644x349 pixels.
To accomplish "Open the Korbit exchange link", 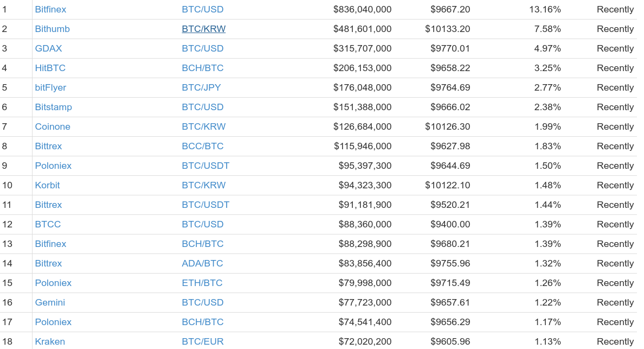I will 47,185.
